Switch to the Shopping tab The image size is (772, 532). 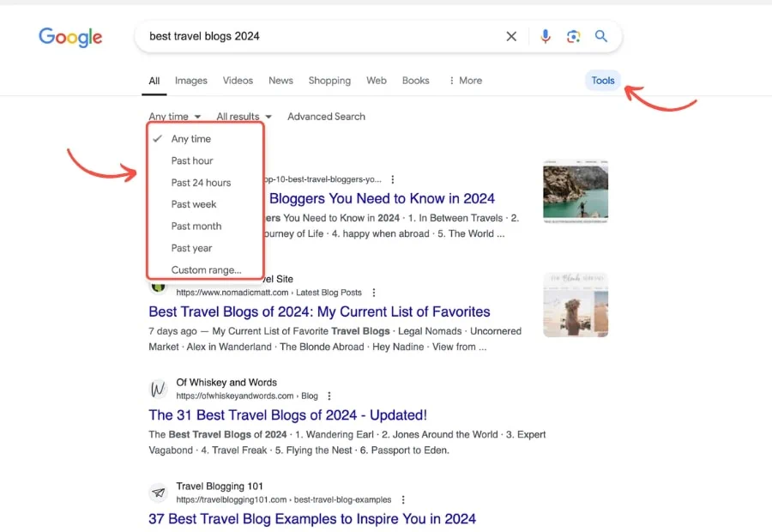tap(329, 81)
